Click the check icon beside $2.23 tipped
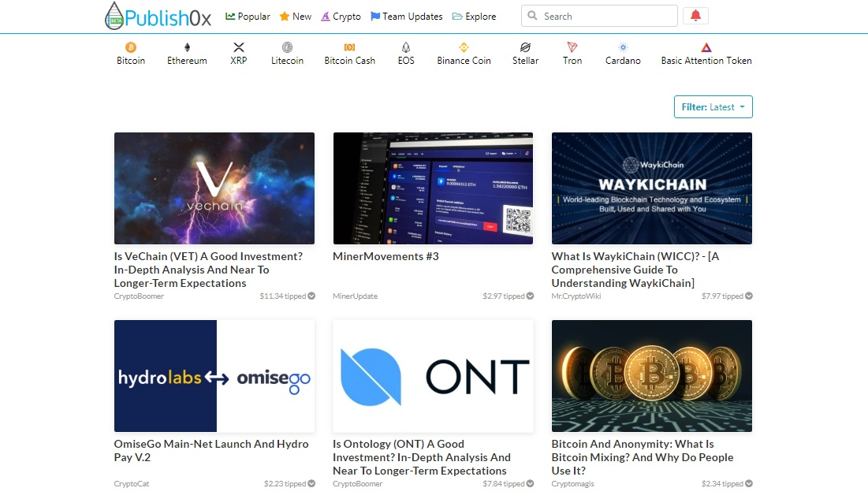 pos(311,484)
